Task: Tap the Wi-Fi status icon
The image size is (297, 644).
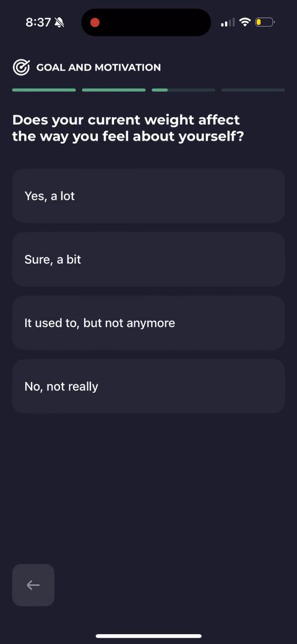Action: [x=245, y=22]
